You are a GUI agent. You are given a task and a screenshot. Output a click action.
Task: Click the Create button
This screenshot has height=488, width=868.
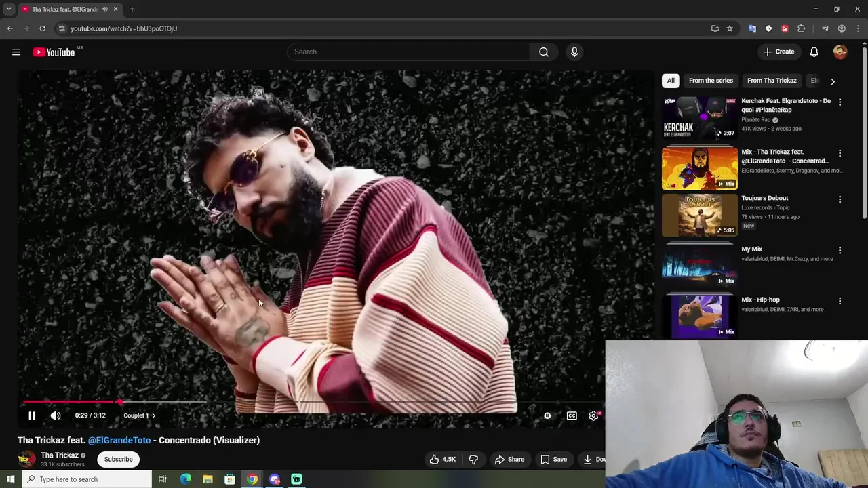coord(778,52)
